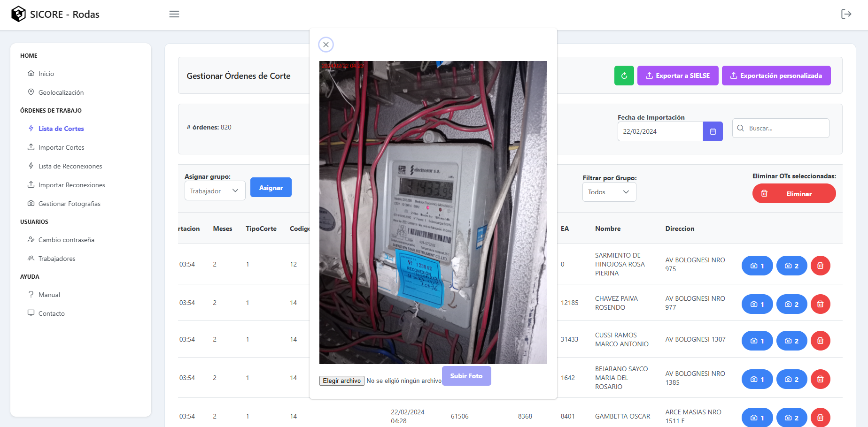
Task: Click the blue Asignar button
Action: coord(271,188)
